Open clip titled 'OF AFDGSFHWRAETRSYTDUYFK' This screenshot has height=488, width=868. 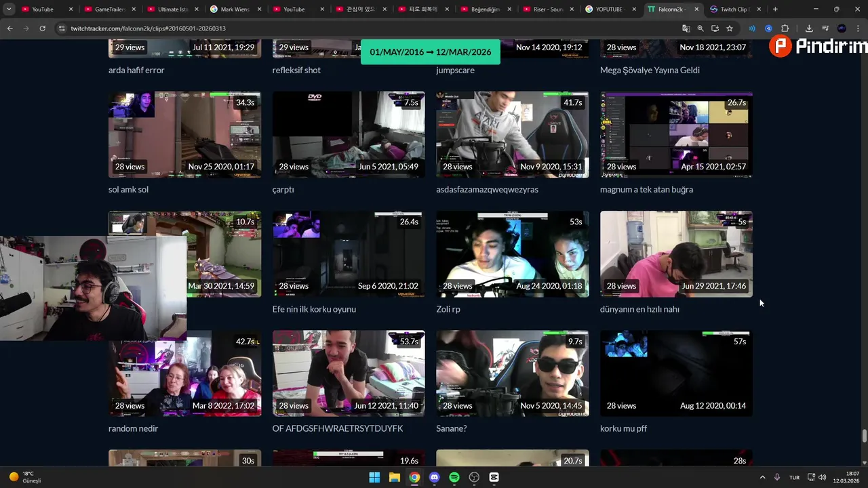coord(338,428)
